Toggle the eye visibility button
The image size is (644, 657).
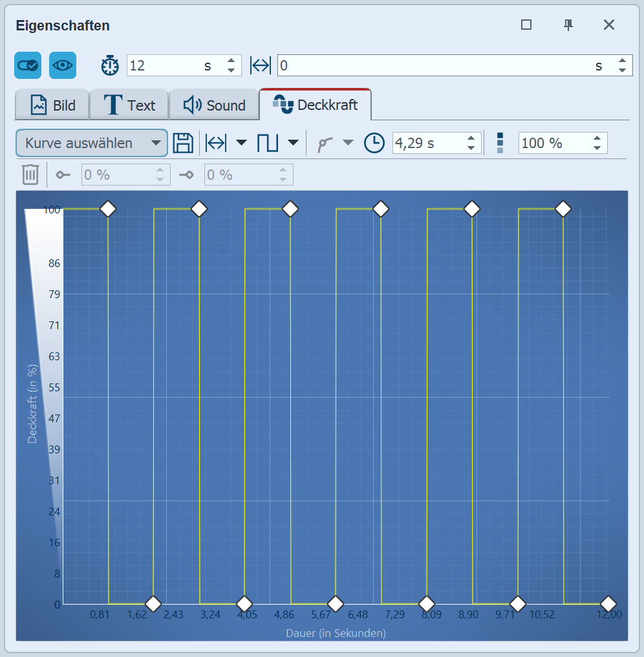click(x=63, y=65)
